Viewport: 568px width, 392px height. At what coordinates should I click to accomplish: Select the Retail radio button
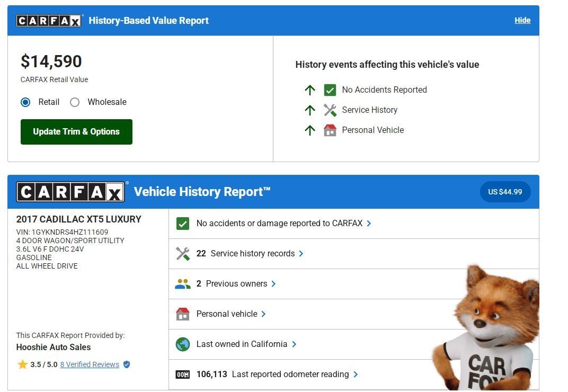pos(25,102)
